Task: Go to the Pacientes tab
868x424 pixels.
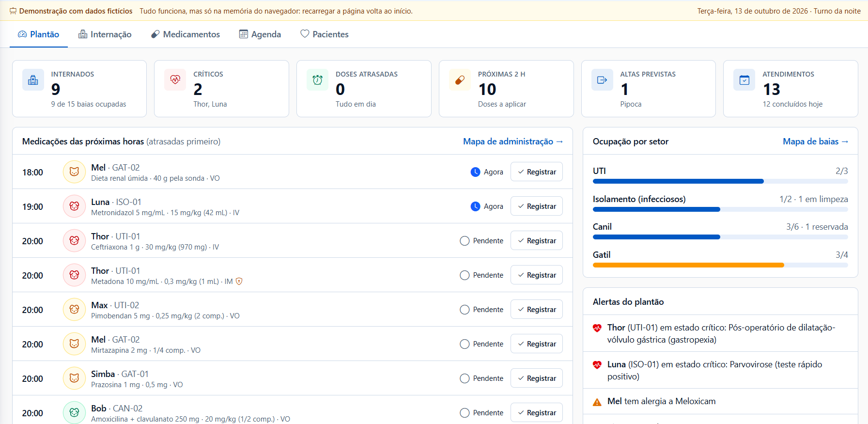Action: pos(325,34)
